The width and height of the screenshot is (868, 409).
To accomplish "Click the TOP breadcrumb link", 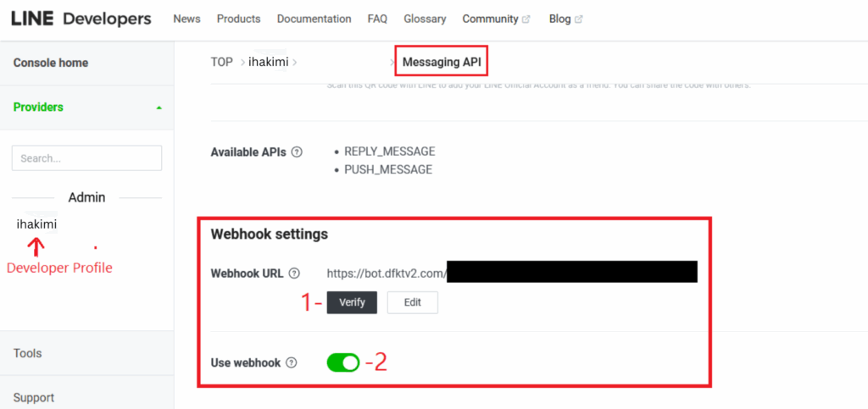I will pyautogui.click(x=222, y=62).
